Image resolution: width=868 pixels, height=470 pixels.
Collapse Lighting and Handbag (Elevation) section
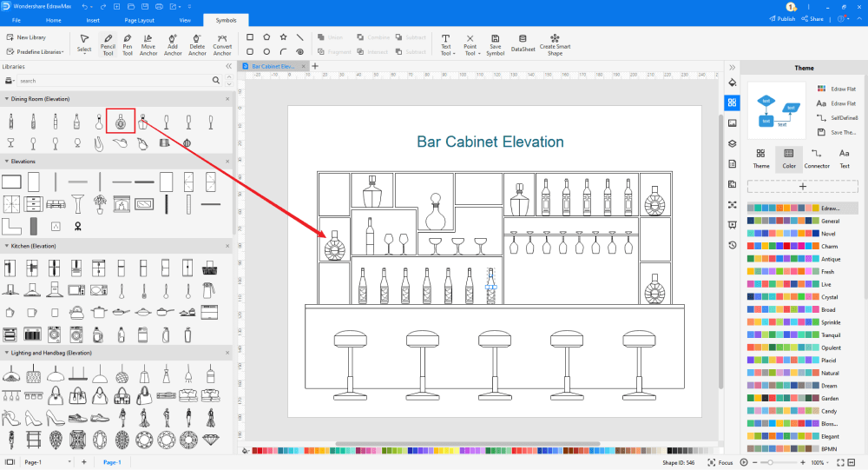pos(7,353)
